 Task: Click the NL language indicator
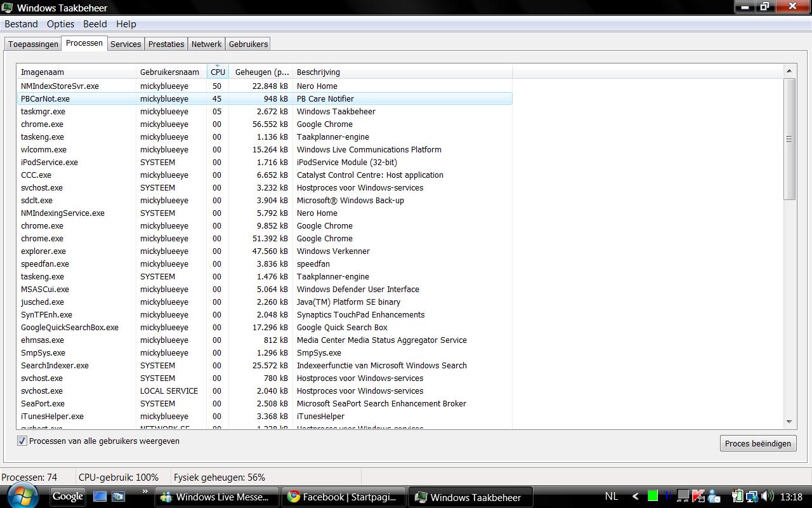pos(612,497)
